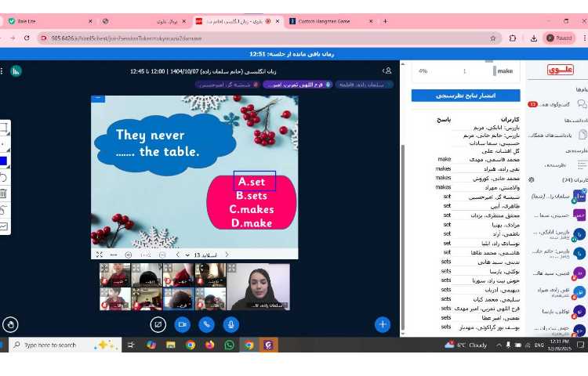Toggle the screen share button
Screen dimensions: 588x376
point(158,324)
